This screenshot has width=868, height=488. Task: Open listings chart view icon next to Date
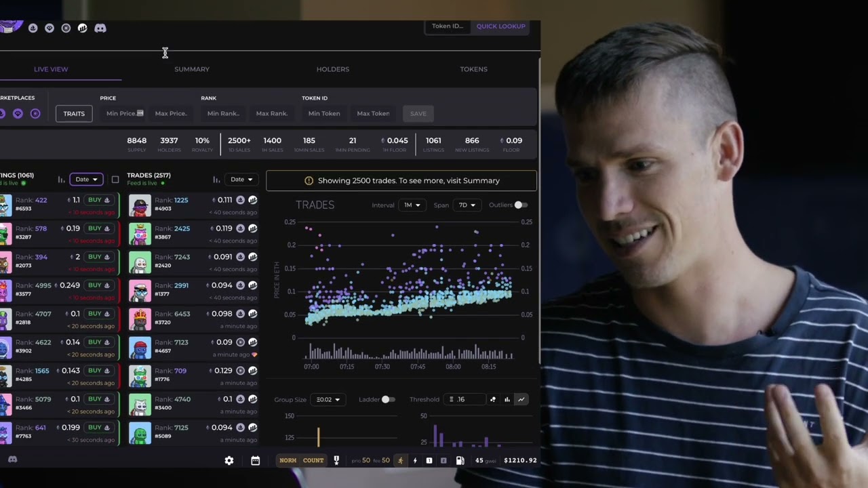click(x=61, y=180)
